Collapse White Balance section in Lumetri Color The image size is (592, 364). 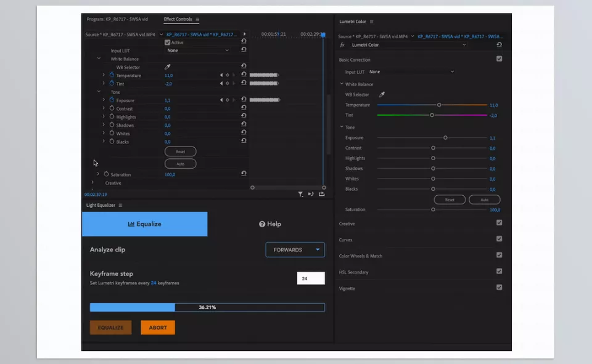tap(341, 84)
